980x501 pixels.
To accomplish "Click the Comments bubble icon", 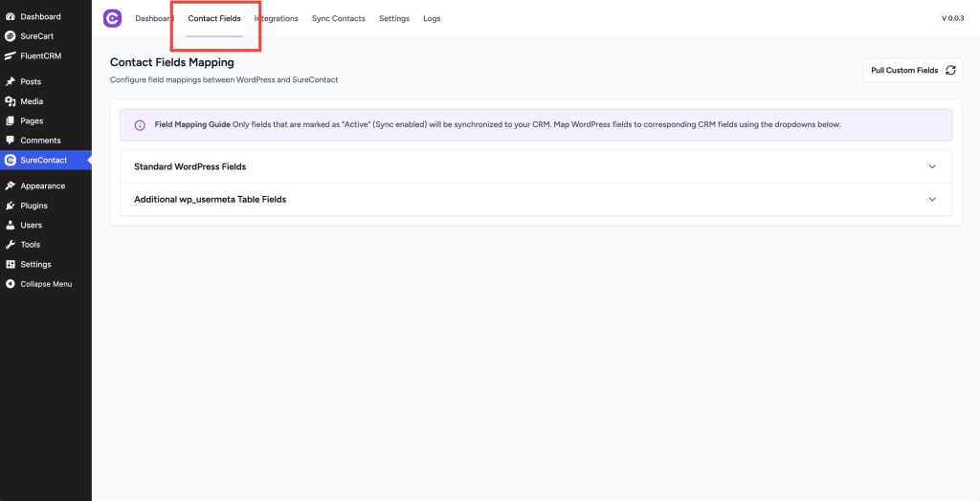I will pyautogui.click(x=10, y=141).
